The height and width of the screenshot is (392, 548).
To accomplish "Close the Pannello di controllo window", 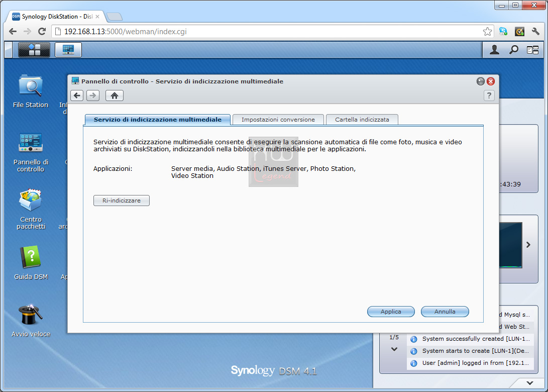I will (491, 81).
